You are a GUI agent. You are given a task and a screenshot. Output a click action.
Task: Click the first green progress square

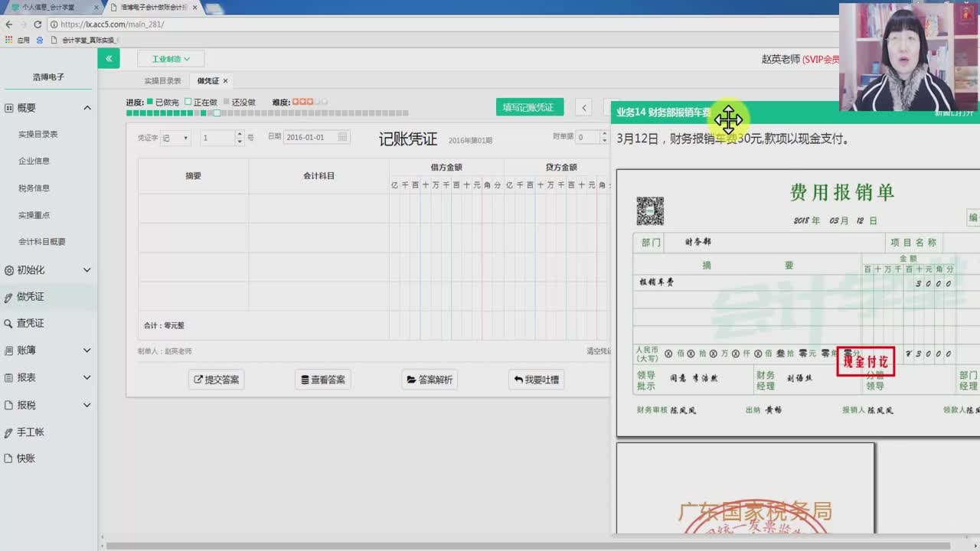[x=129, y=113]
